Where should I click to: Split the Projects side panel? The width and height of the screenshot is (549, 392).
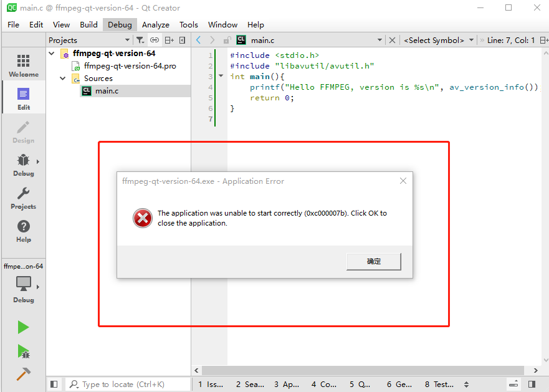tap(169, 41)
